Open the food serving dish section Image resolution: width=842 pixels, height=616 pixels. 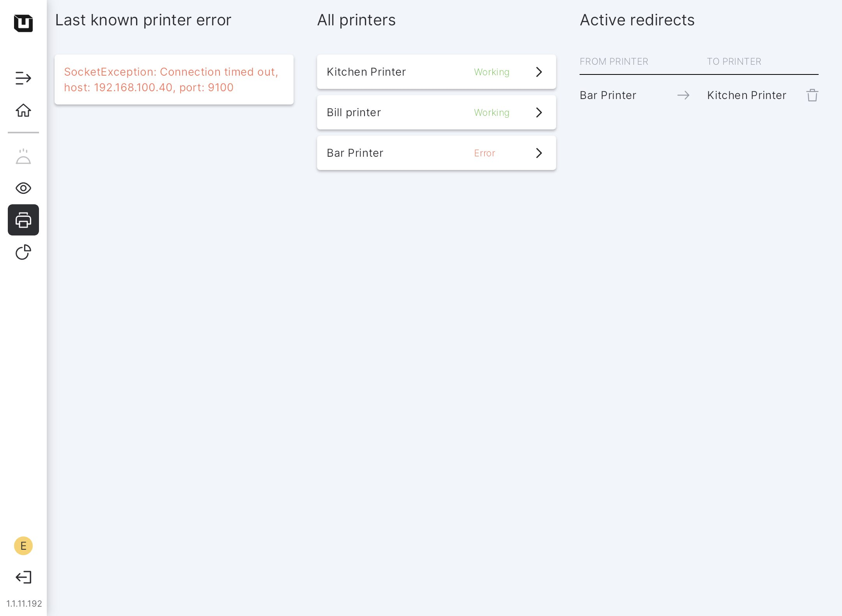point(23,157)
